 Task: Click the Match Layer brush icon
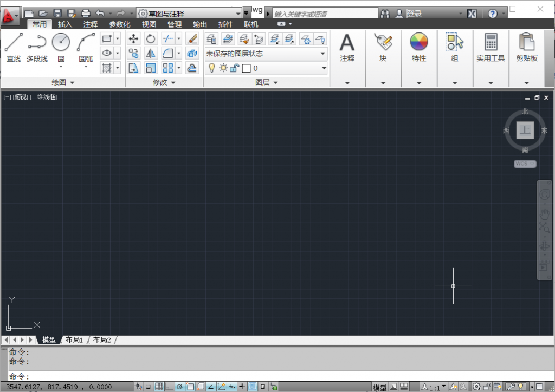coord(244,38)
